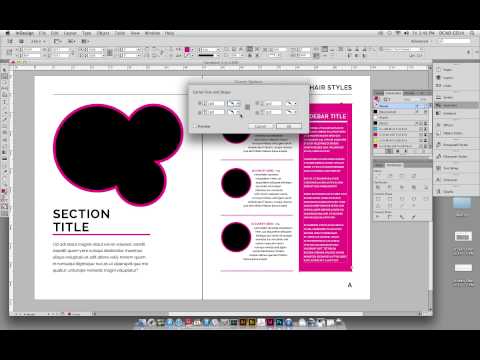Open the zoom level dropdown in application bar
The height and width of the screenshot is (360, 480).
coord(38,41)
